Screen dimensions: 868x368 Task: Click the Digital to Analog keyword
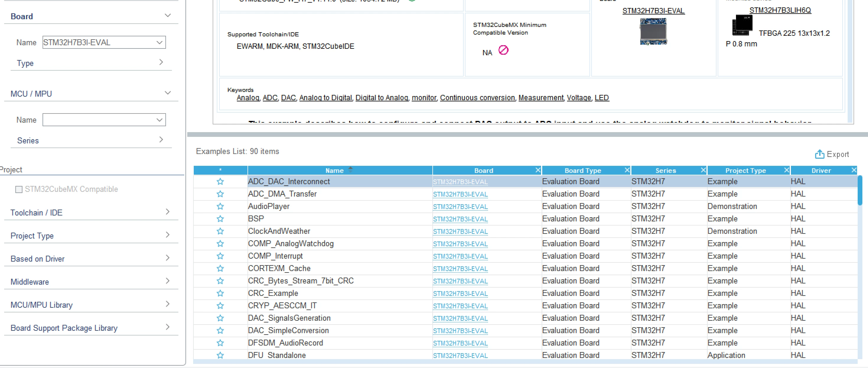[382, 98]
